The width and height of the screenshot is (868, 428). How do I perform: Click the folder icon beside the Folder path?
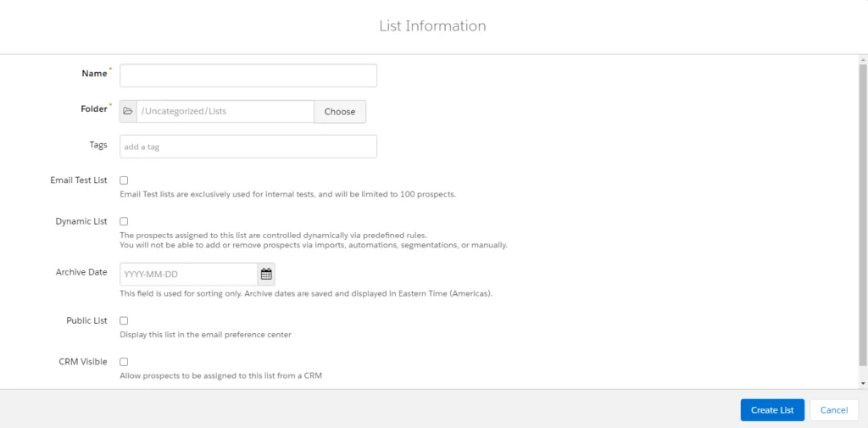tap(128, 111)
